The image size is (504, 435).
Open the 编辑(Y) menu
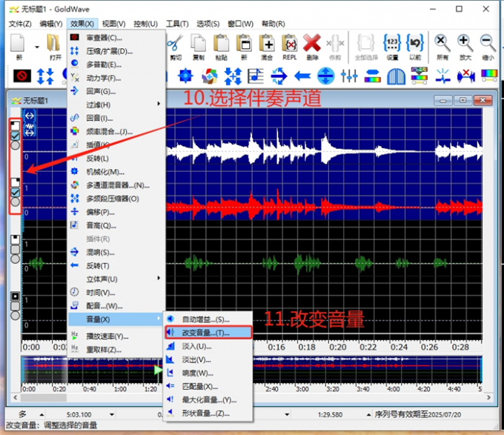pos(51,24)
